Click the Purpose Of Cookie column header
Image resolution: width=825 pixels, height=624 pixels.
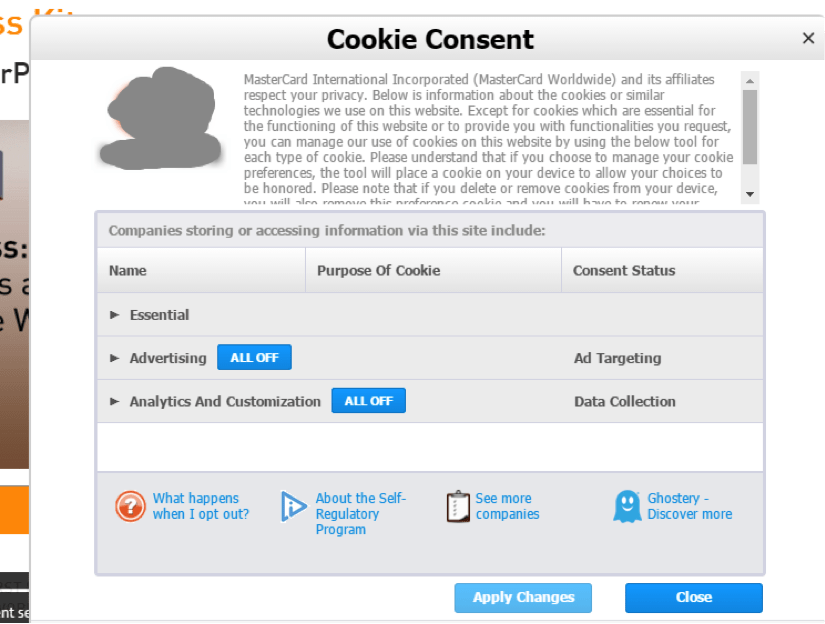click(378, 270)
